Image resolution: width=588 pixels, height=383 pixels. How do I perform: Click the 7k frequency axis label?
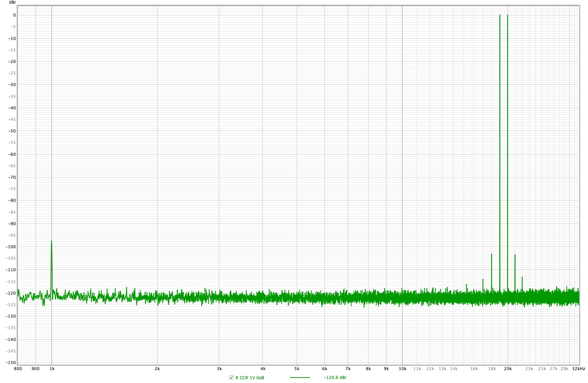pyautogui.click(x=348, y=369)
